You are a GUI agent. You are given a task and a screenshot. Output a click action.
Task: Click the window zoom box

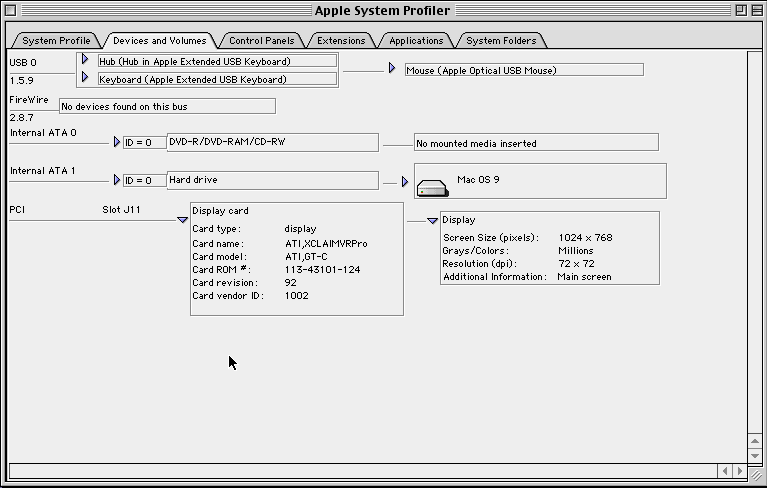(x=741, y=10)
